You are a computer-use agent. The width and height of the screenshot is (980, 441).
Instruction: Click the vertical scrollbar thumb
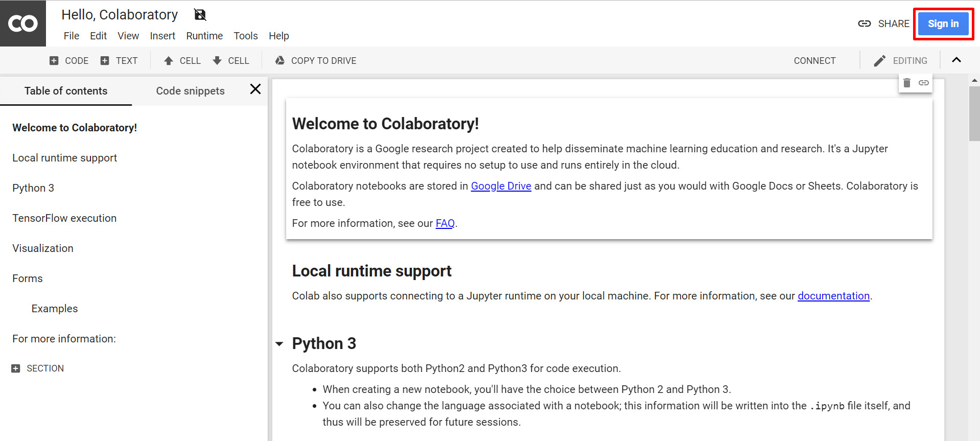pos(974,113)
